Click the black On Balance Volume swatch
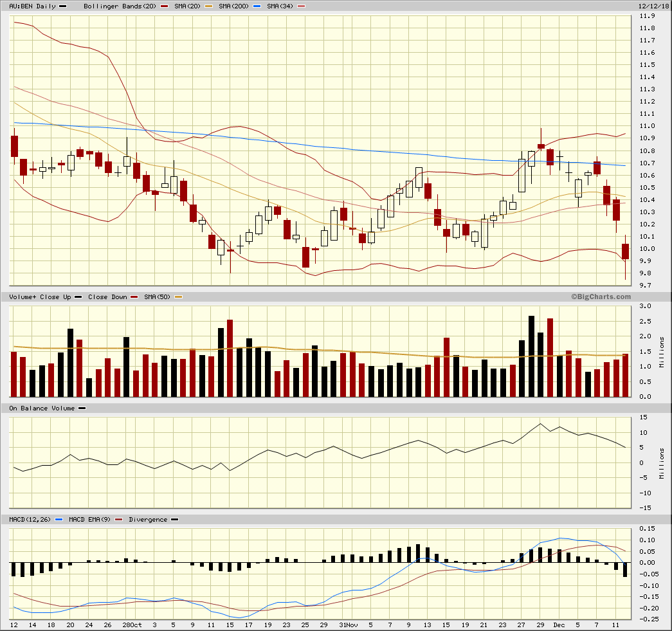Screen dimensions: 672x631 (x=82, y=408)
